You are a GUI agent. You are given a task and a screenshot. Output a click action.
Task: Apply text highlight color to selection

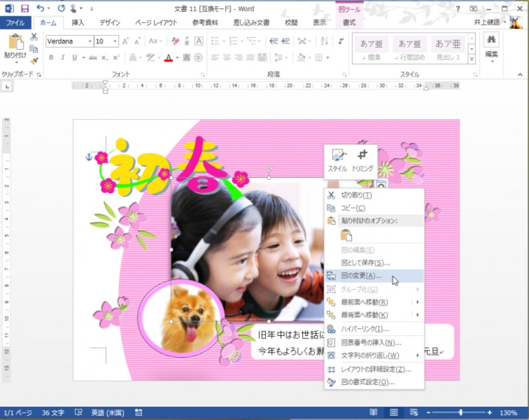149,58
